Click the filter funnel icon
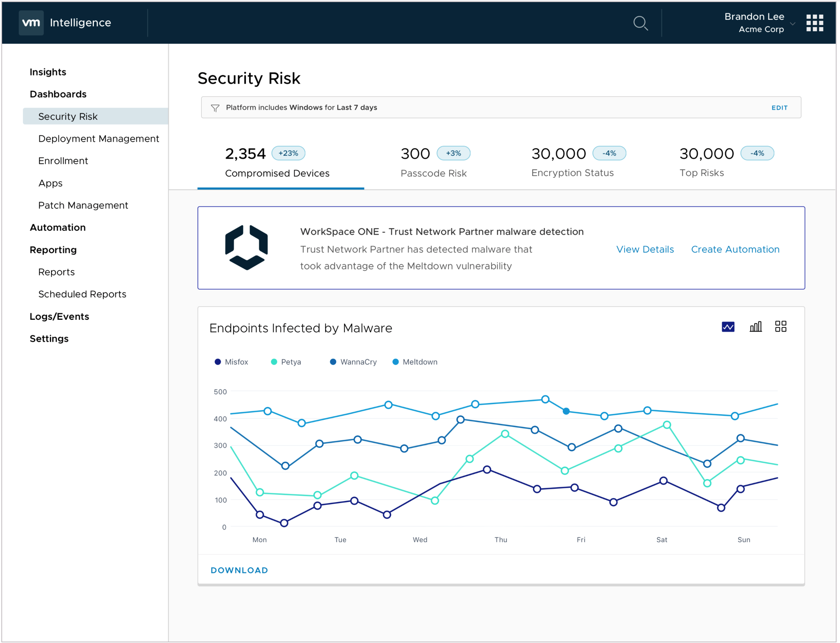This screenshot has width=840, height=643. tap(215, 108)
